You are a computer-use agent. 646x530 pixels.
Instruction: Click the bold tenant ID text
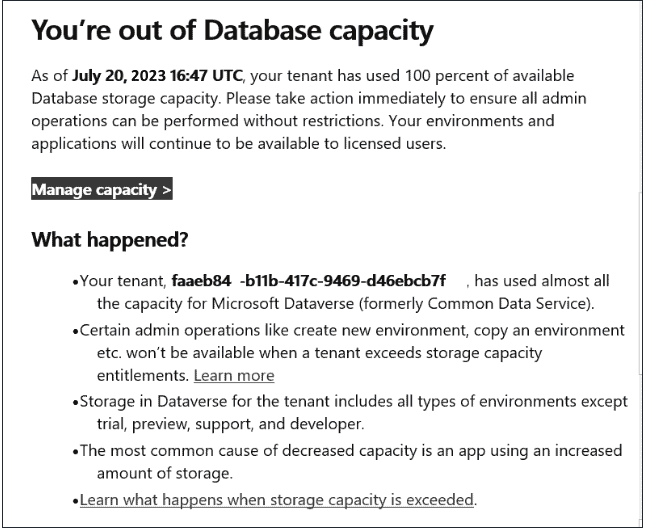click(x=308, y=281)
